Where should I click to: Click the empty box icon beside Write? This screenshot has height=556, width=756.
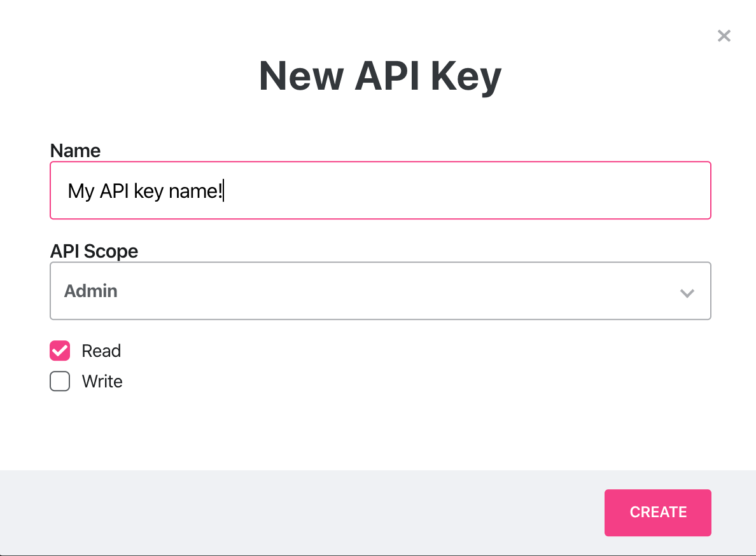point(60,381)
